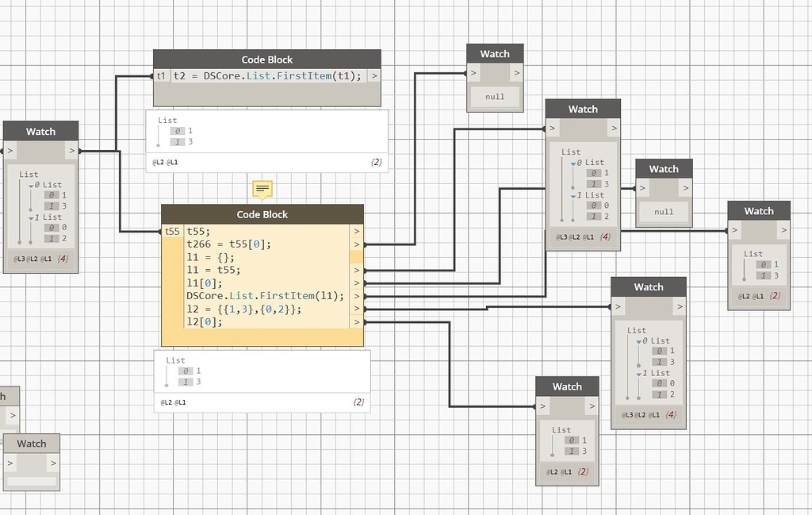The height and width of the screenshot is (515, 812).
Task: Click output port of line "t266 = t55[0];"
Action: (x=357, y=244)
